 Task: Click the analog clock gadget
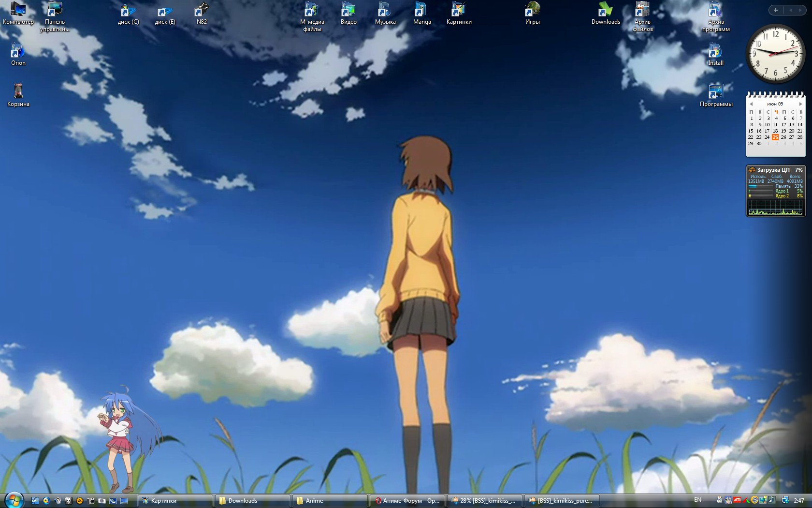pyautogui.click(x=775, y=54)
